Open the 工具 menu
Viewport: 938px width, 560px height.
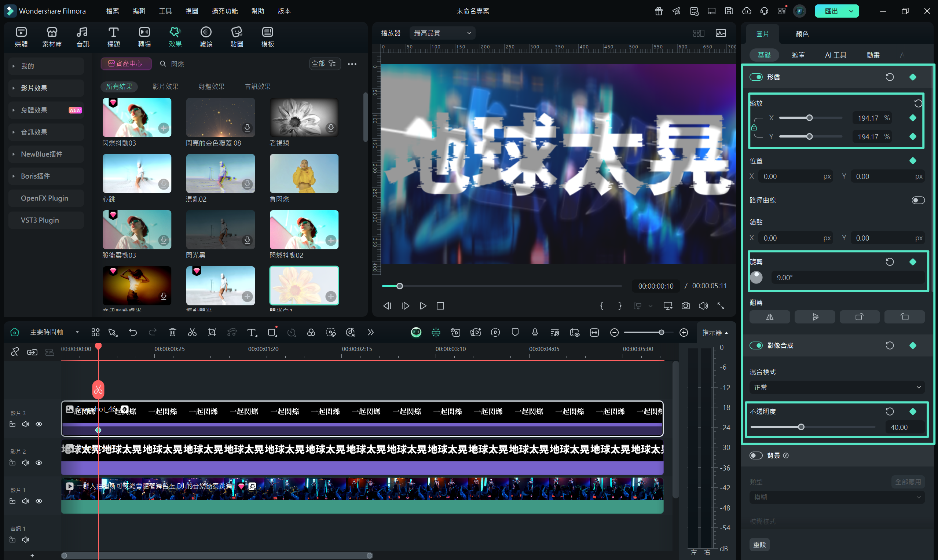point(165,11)
